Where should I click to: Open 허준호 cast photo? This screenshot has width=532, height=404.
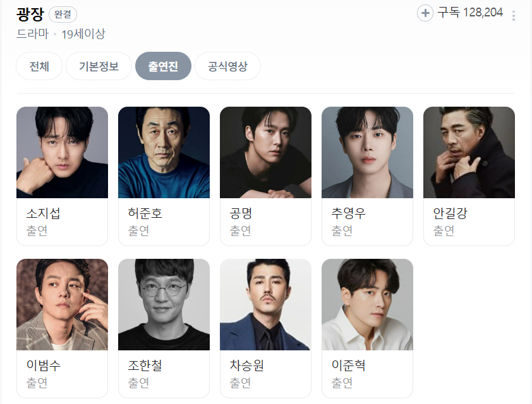coord(164,153)
